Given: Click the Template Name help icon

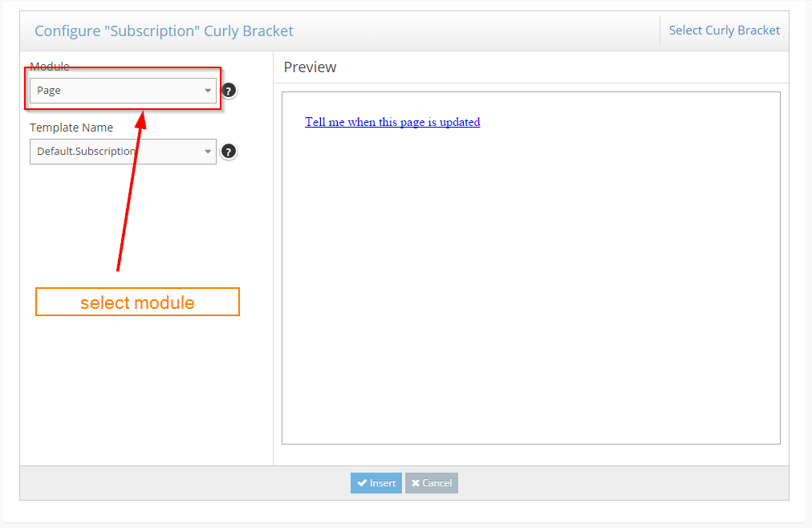Looking at the screenshot, I should (229, 152).
